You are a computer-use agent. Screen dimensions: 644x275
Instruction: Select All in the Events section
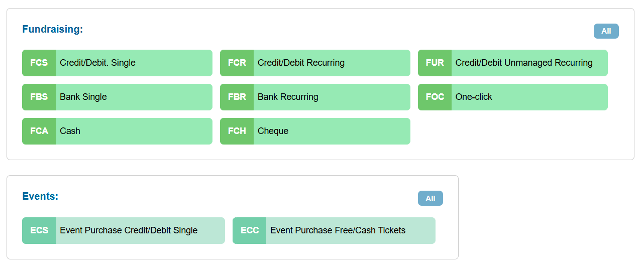430,198
